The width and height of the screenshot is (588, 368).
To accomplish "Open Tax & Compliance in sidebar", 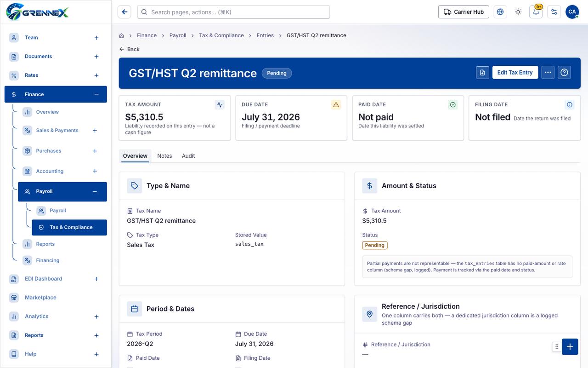I will pos(69,227).
